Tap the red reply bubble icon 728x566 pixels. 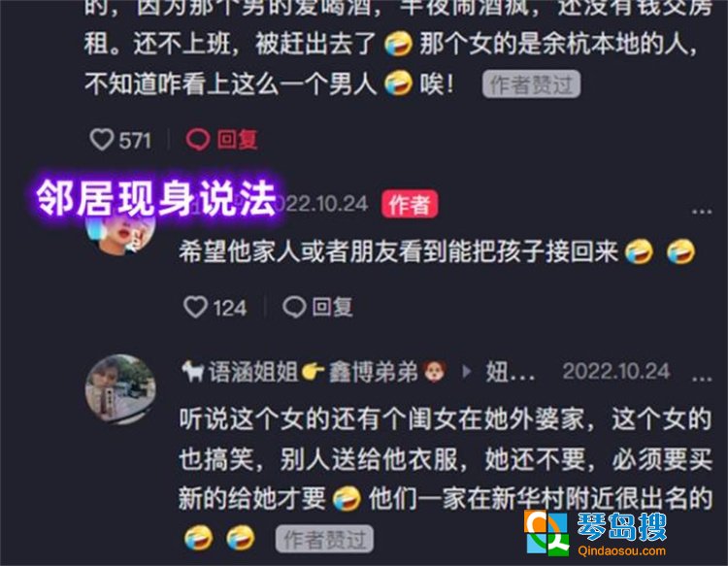[198, 139]
